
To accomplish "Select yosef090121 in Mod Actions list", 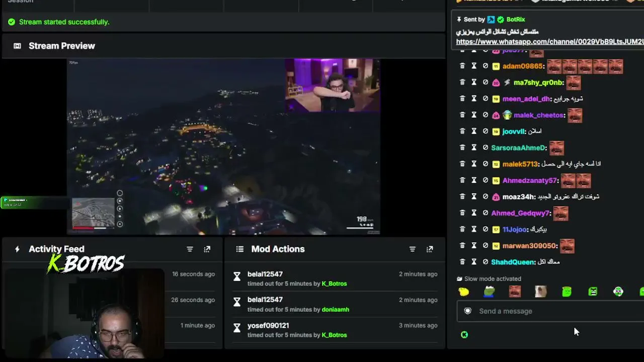I will point(268,325).
